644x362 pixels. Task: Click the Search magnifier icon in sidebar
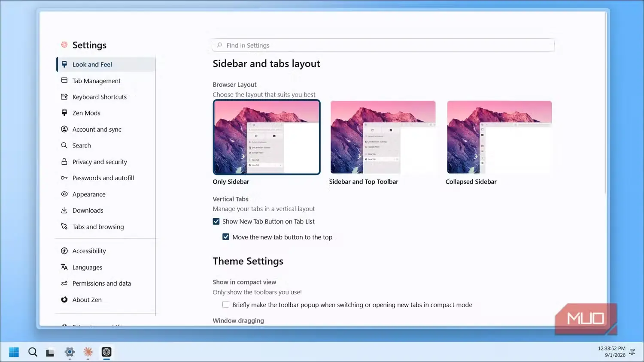point(64,145)
